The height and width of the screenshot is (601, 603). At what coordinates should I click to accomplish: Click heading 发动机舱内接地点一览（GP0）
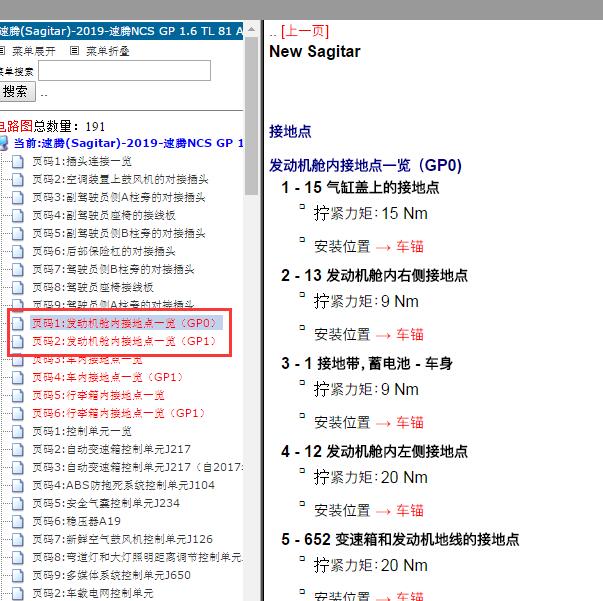pyautogui.click(x=365, y=166)
